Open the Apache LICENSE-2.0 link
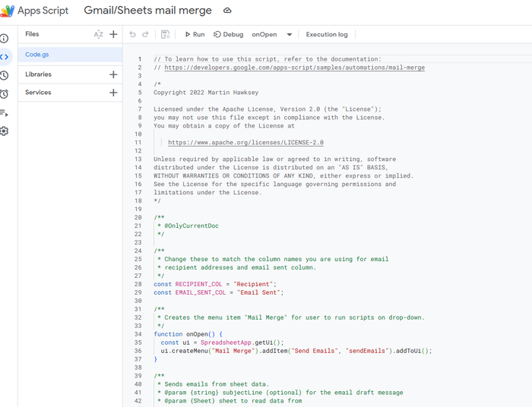532x407 pixels. point(245,142)
